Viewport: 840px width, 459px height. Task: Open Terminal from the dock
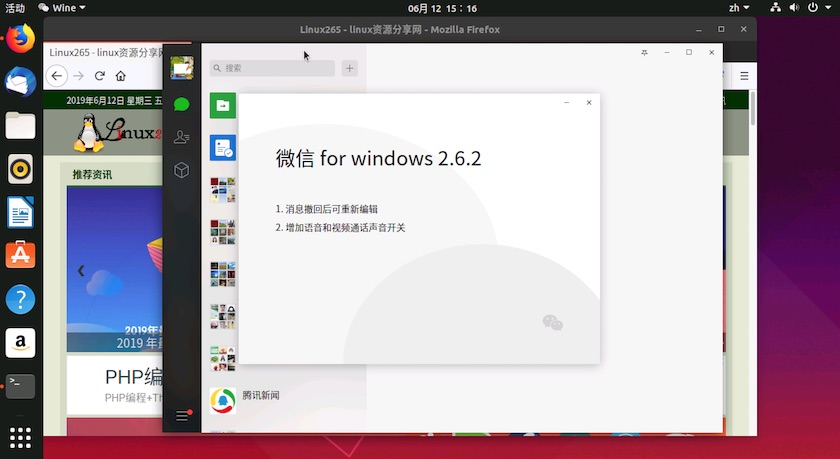pos(20,386)
